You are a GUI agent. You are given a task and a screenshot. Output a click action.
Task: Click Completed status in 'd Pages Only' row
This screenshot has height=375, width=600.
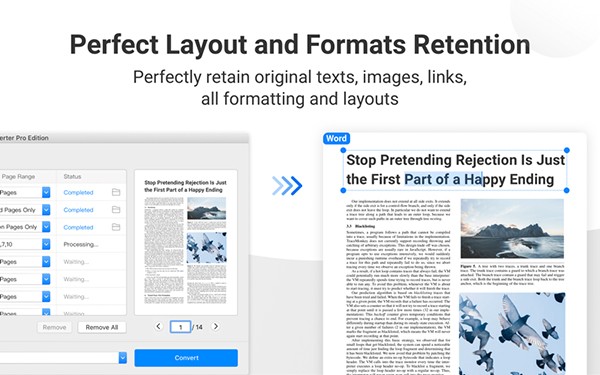tap(78, 210)
